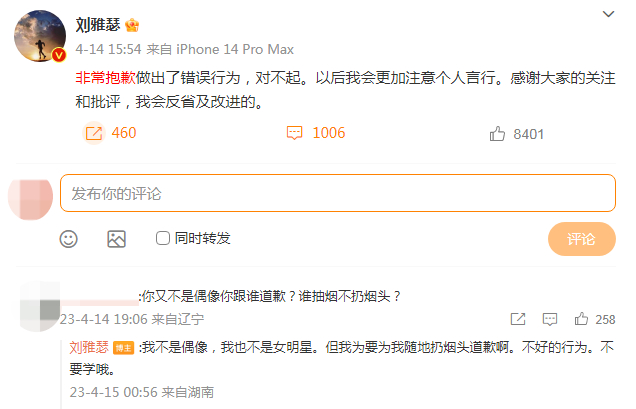Expand the post options chevron menu
This screenshot has width=636, height=409.
[608, 14]
